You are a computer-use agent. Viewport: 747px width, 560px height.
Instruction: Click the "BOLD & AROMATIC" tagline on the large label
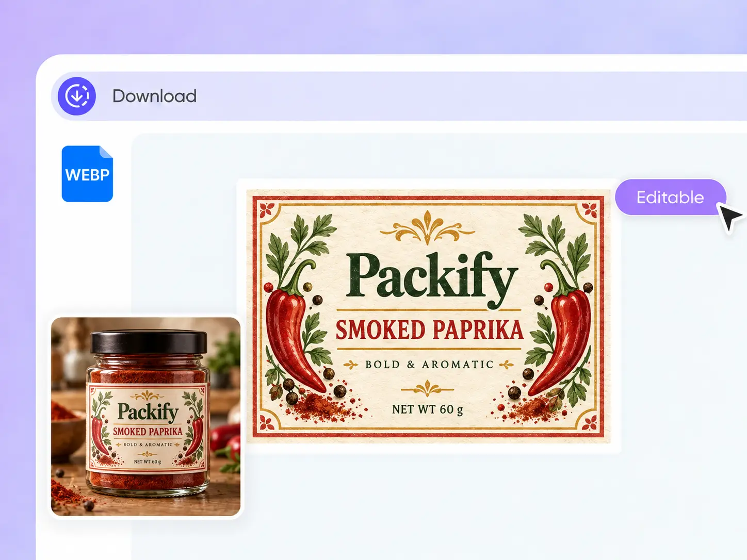pyautogui.click(x=429, y=365)
